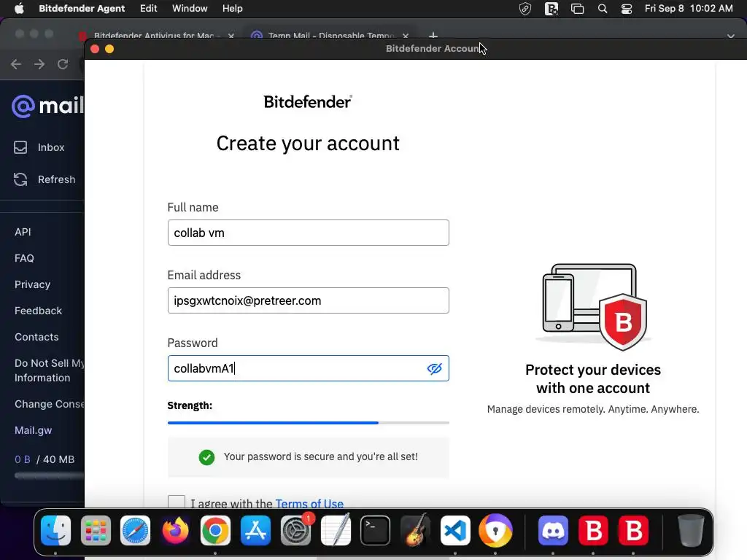
Task: Click the menu bar date and time
Action: tap(689, 8)
